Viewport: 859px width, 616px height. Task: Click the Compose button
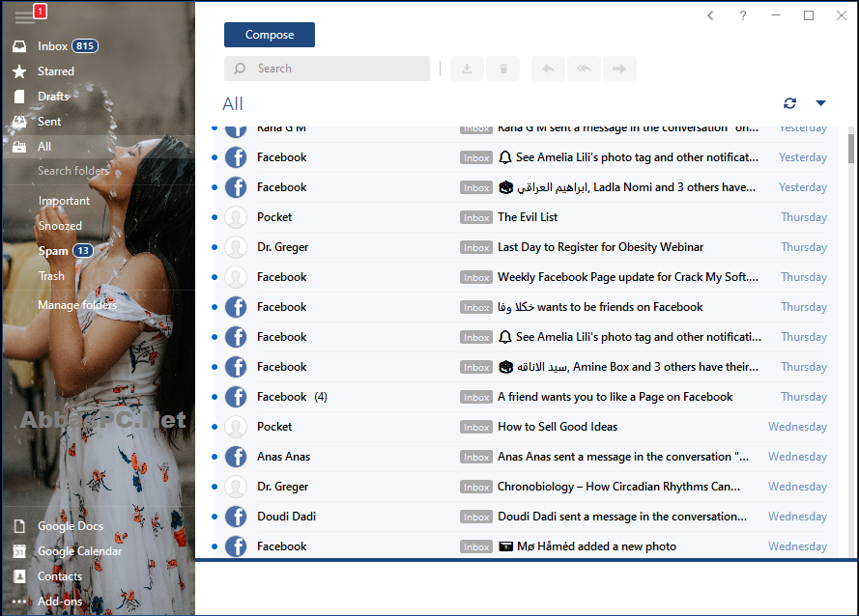tap(269, 35)
